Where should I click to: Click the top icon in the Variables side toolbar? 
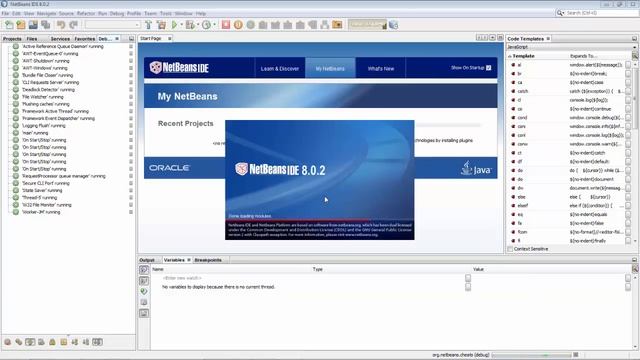(x=144, y=270)
